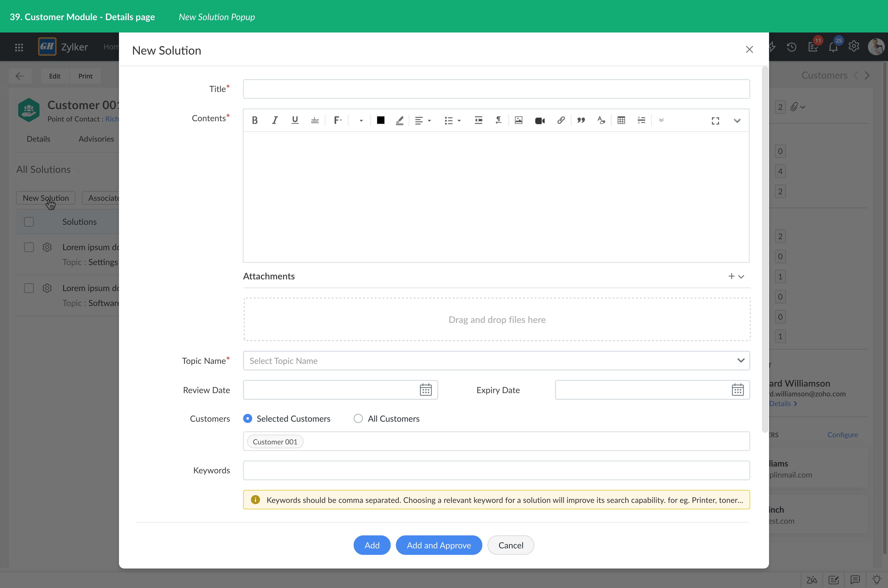Image resolution: width=888 pixels, height=588 pixels.
Task: Click the Add and Approve button
Action: point(439,545)
